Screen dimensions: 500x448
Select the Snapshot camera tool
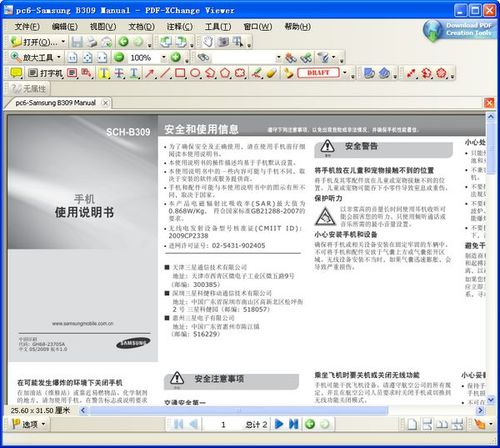click(223, 42)
